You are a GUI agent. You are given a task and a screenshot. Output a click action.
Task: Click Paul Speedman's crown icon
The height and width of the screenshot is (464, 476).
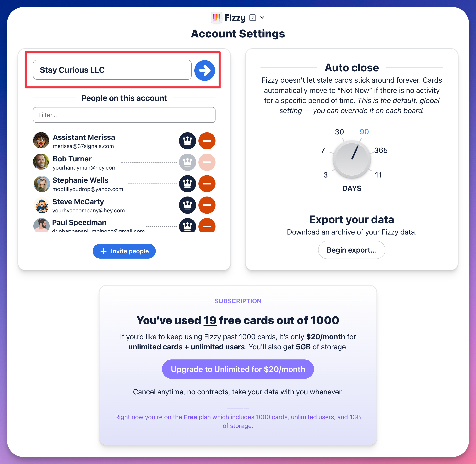pos(187,226)
